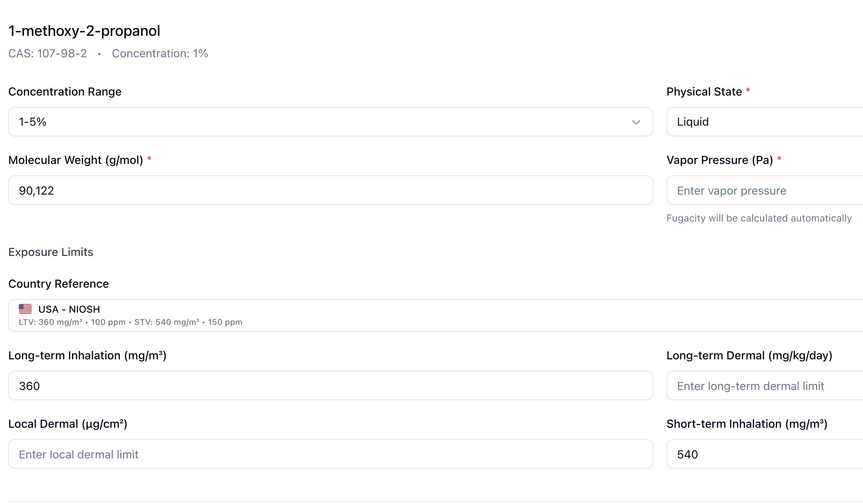Click the Short-term Inhalation field showing 540
This screenshot has height=504, width=863.
(764, 454)
